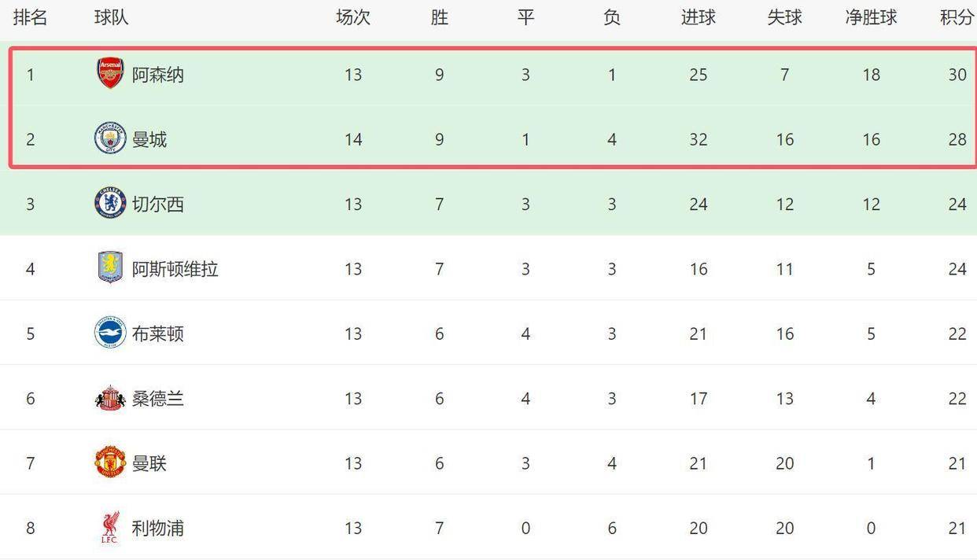Click the Manchester United crest icon
This screenshot has height=560, width=977.
point(110,462)
